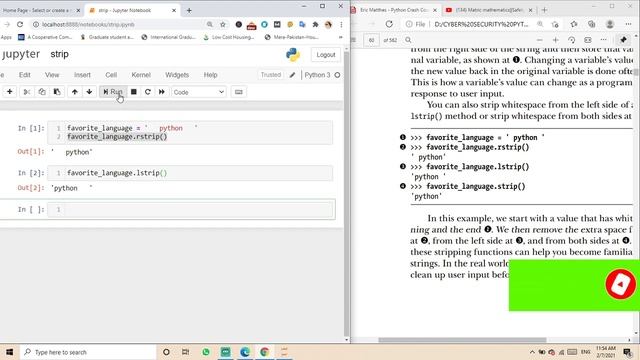Click the Trusted notebook indicator
640x360 pixels.
[271, 75]
